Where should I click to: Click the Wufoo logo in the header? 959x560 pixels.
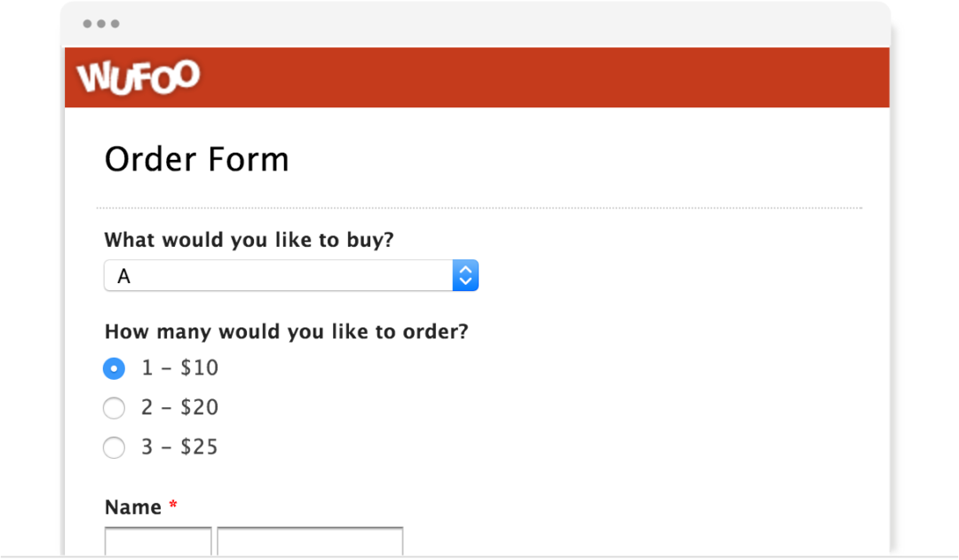138,77
